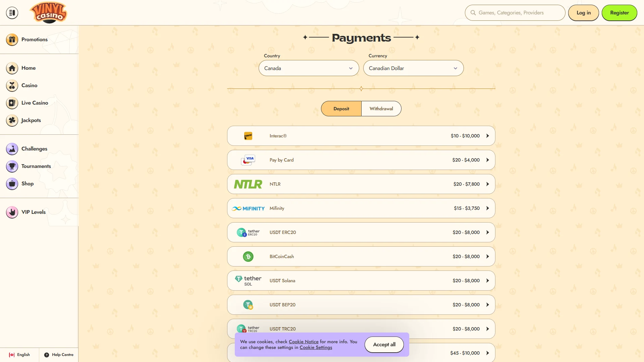Image resolution: width=644 pixels, height=362 pixels.
Task: Click the Interac logo icon
Action: coord(248,136)
